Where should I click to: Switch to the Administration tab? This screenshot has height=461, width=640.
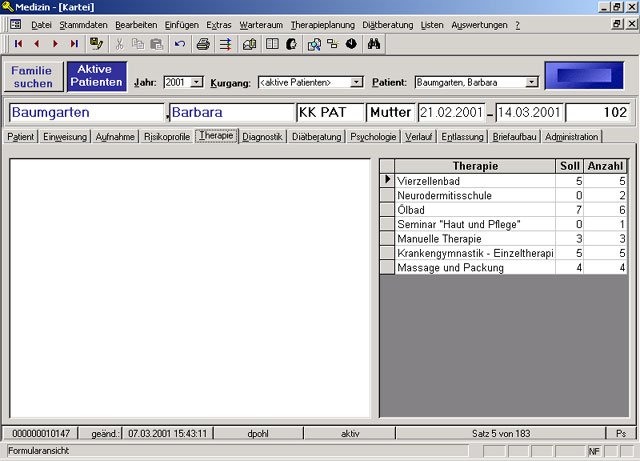click(571, 137)
